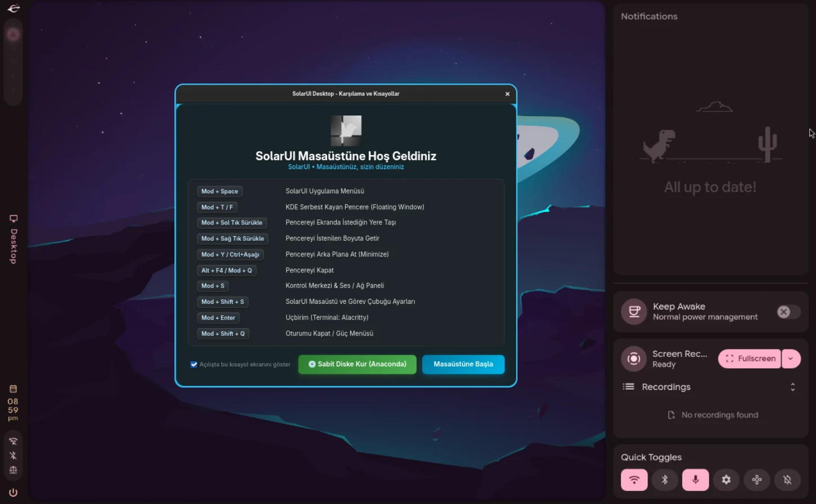Click the Recordings list icon
Viewport: 816px width, 504px height.
628,387
